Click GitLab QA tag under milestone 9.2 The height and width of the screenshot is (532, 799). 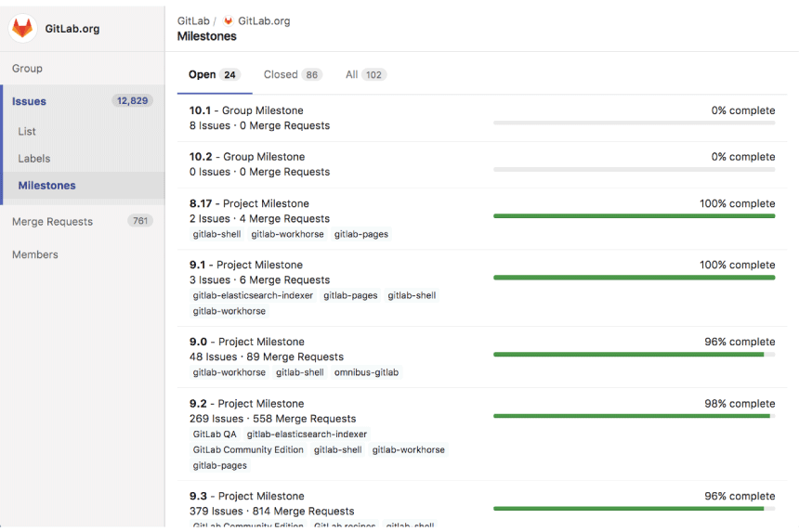(x=215, y=435)
